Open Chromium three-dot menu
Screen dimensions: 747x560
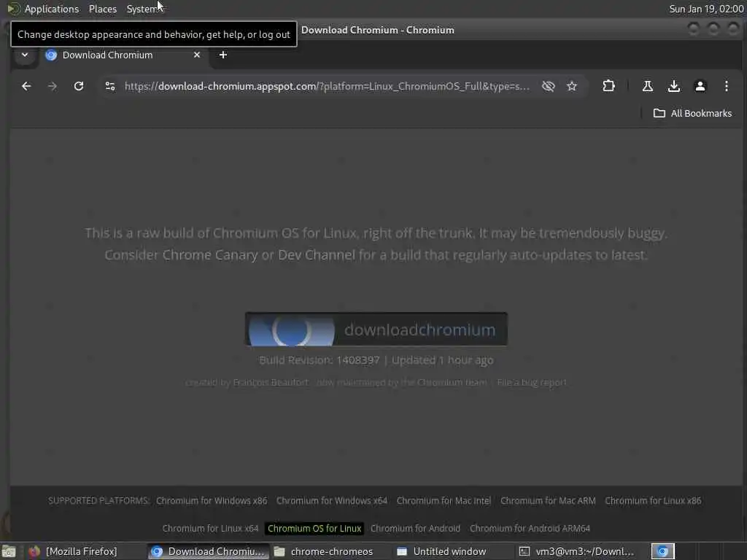[726, 86]
